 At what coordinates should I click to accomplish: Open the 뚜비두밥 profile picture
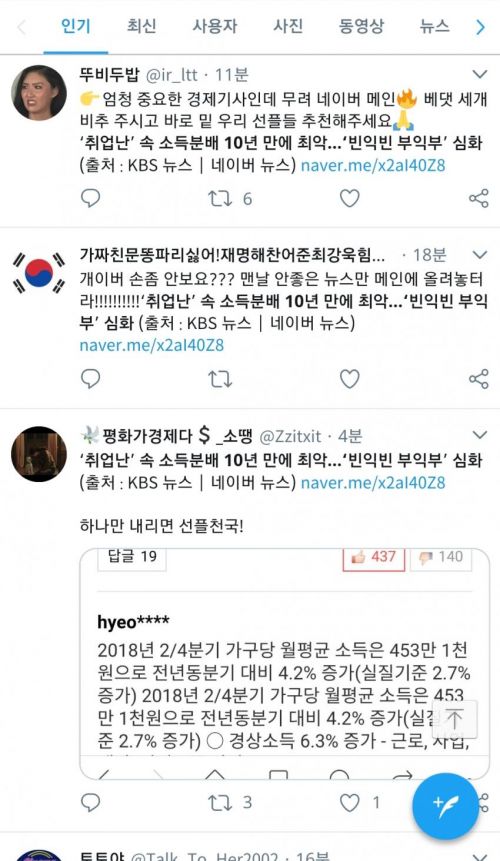pos(38,93)
